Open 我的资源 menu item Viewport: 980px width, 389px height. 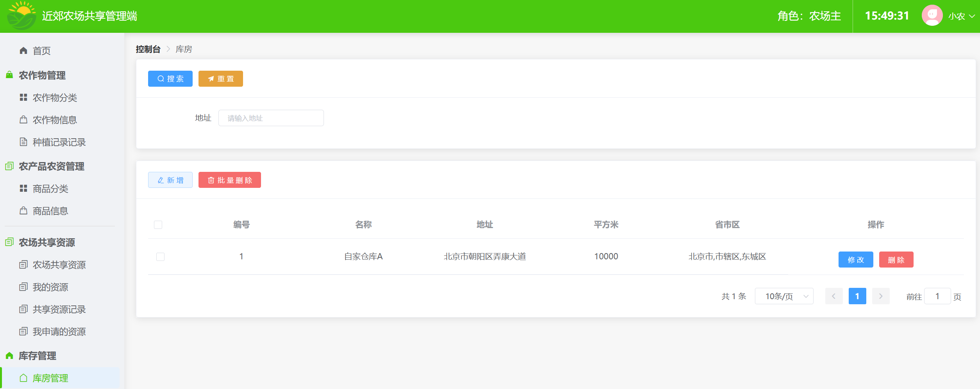[x=50, y=287]
